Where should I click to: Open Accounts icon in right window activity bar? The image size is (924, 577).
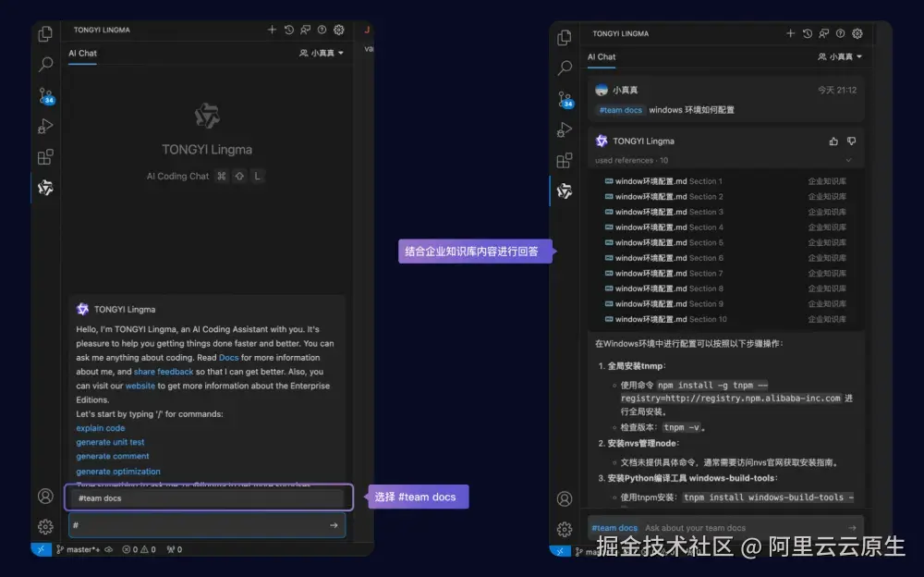(565, 499)
